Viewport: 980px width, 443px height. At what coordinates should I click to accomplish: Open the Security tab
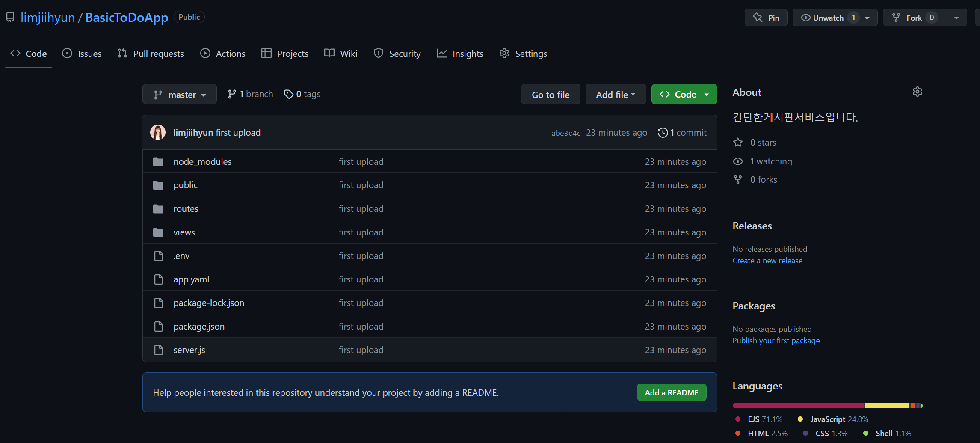(x=397, y=54)
